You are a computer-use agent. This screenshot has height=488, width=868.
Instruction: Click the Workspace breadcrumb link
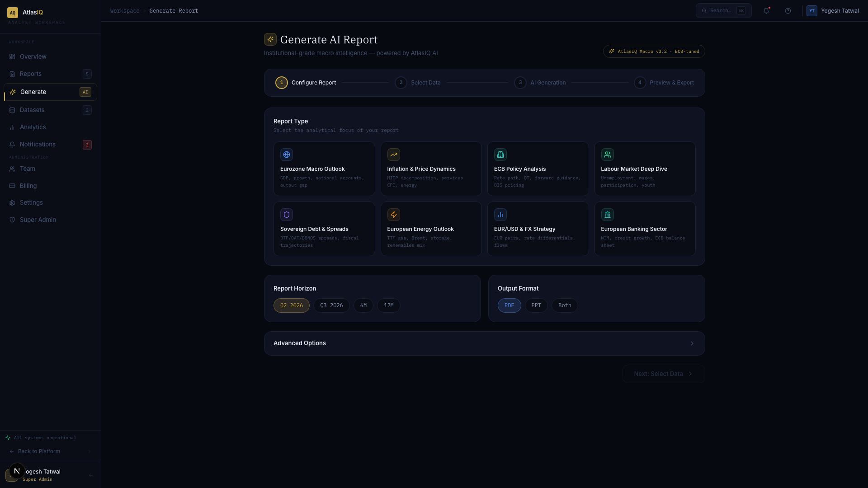pos(125,11)
